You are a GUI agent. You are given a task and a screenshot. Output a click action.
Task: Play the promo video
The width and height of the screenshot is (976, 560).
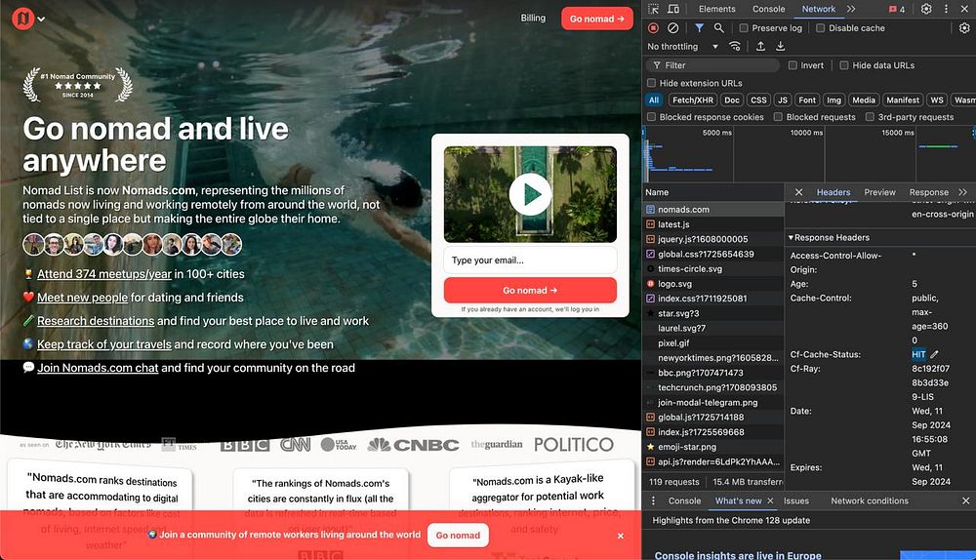coord(530,194)
